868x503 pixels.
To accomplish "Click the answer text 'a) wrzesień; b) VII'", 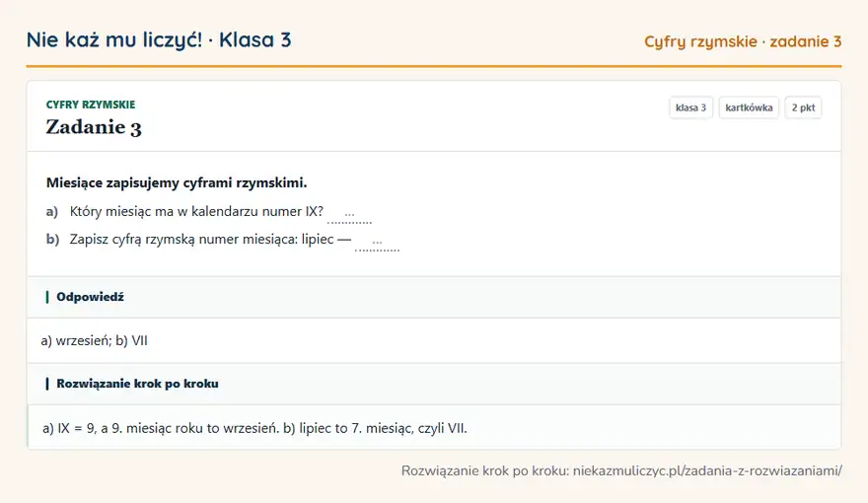I will pos(94,340).
